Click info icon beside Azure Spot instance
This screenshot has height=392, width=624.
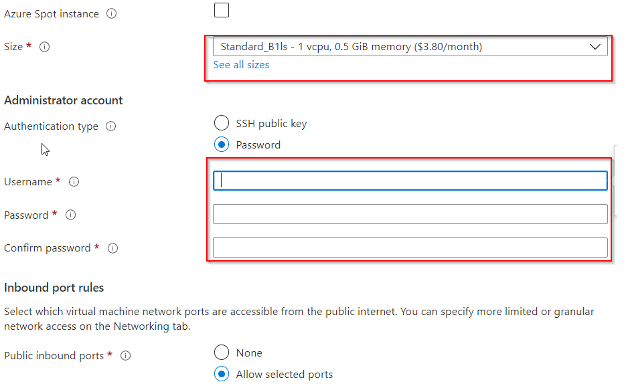coord(111,14)
